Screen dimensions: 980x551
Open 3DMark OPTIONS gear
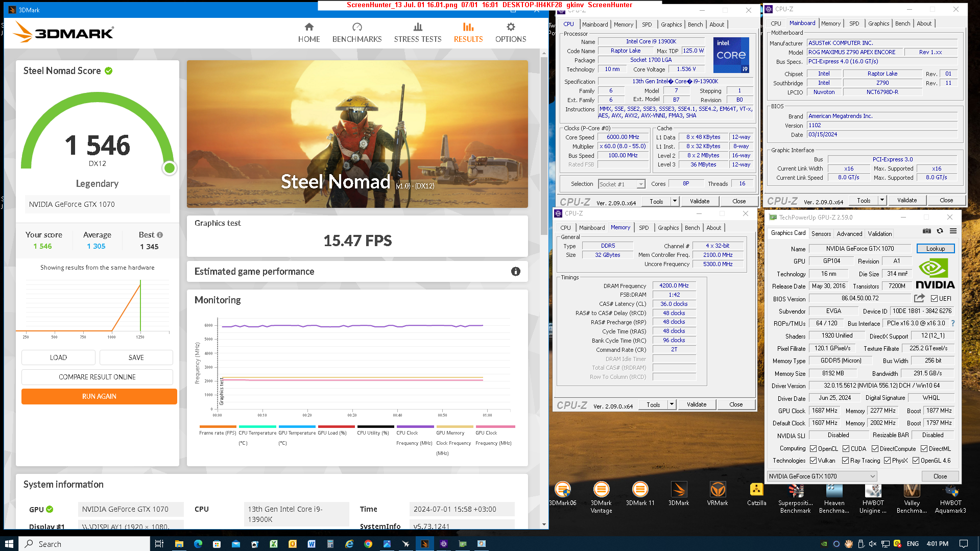[x=511, y=33]
